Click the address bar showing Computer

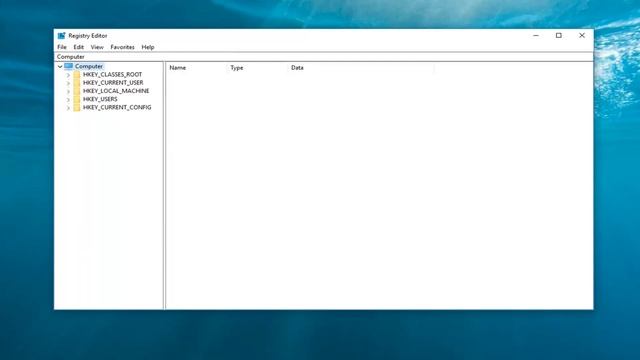coord(324,57)
